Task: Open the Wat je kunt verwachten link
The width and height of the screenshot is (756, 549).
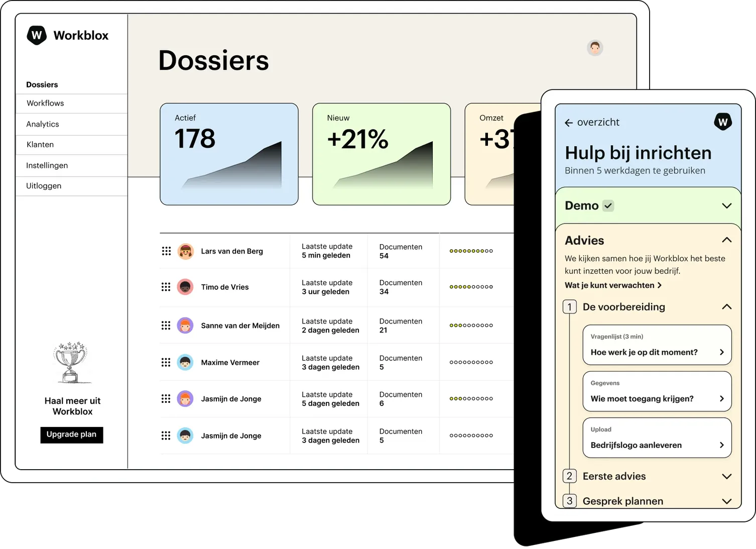Action: click(x=613, y=285)
